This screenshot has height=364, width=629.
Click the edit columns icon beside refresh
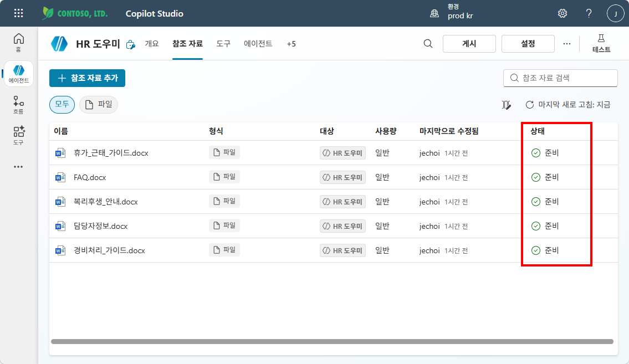[x=507, y=105]
